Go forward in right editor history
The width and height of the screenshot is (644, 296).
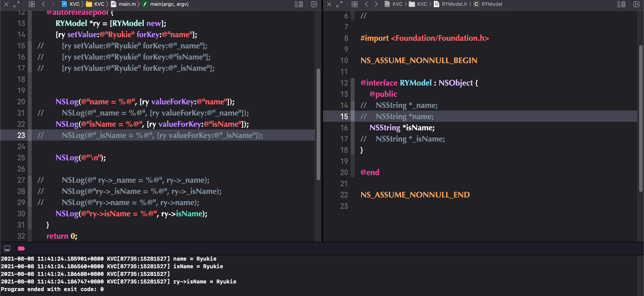[x=376, y=4]
